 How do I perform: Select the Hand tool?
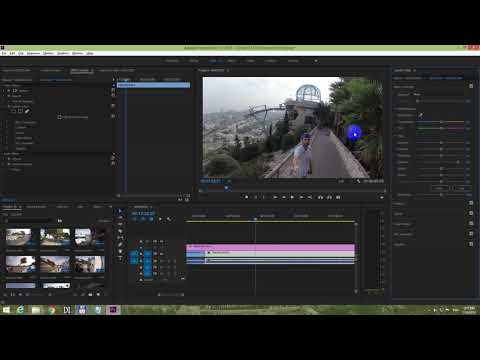[120, 251]
